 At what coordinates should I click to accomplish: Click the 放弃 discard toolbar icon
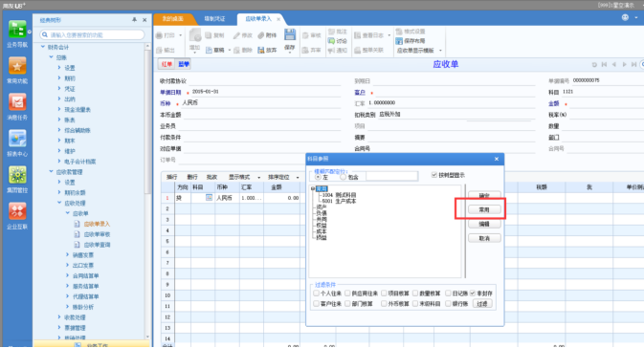click(x=261, y=50)
